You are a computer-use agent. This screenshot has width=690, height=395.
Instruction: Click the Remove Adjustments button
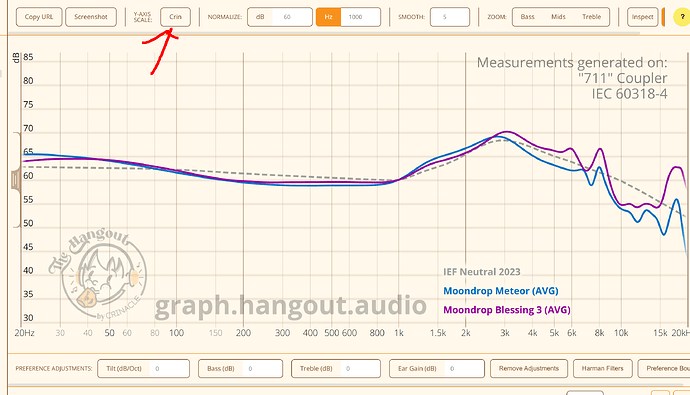click(x=529, y=368)
